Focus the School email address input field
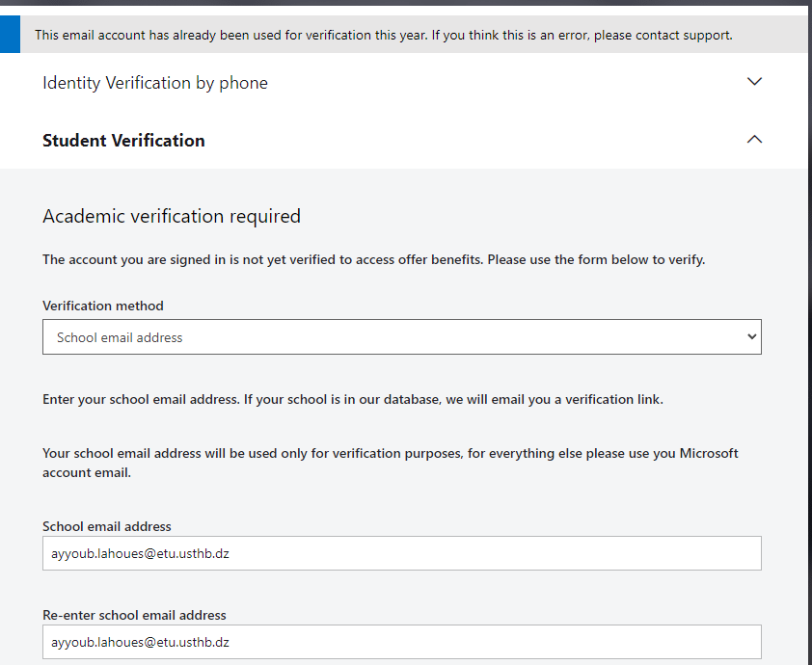 pyautogui.click(x=402, y=553)
